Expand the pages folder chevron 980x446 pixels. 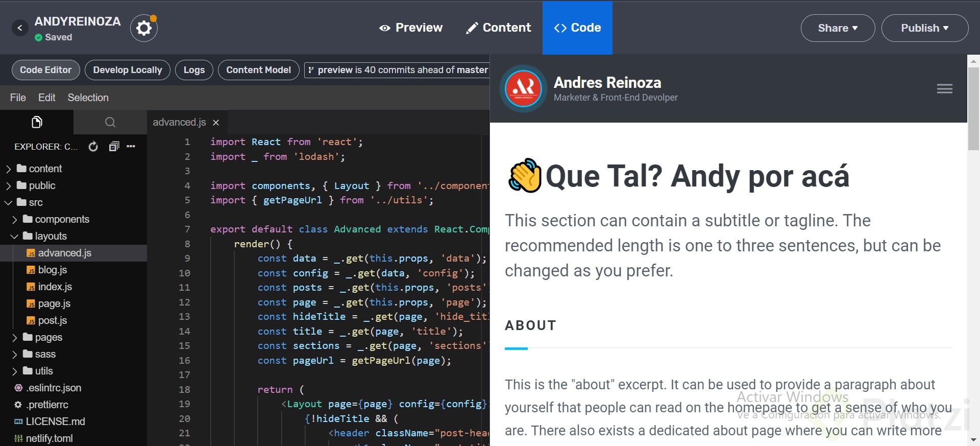pos(14,337)
